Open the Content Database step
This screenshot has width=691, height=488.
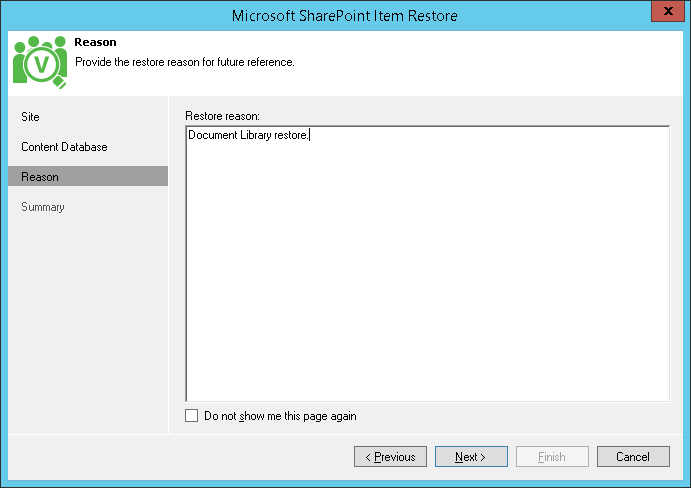[64, 147]
